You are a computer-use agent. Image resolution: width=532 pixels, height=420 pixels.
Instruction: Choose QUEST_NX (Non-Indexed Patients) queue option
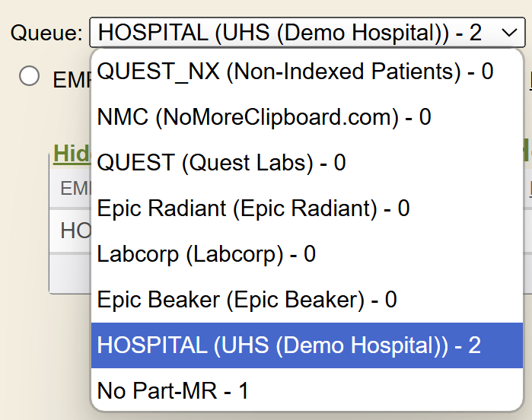295,72
